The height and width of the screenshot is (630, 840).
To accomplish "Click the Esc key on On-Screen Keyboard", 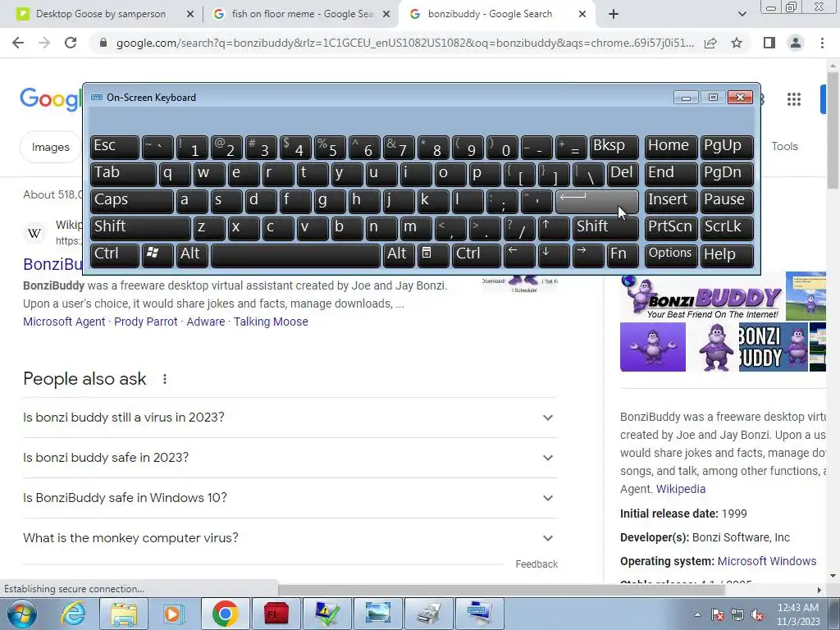I will (115, 148).
